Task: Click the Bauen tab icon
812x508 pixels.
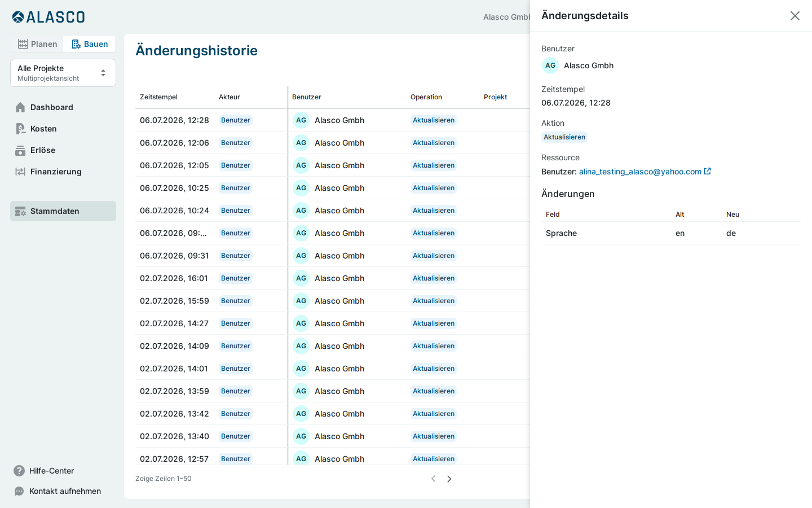Action: (x=76, y=44)
